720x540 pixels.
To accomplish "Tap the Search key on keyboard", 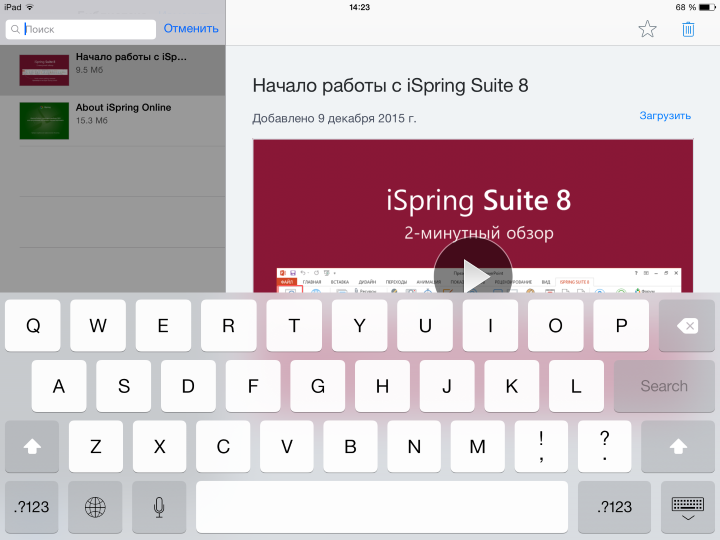I will [664, 386].
